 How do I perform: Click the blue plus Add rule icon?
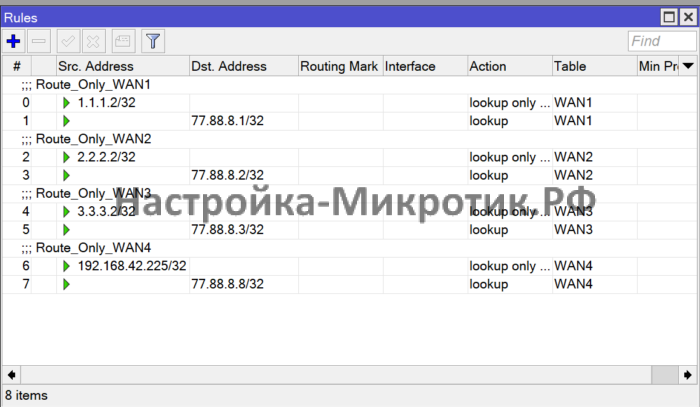coord(13,41)
